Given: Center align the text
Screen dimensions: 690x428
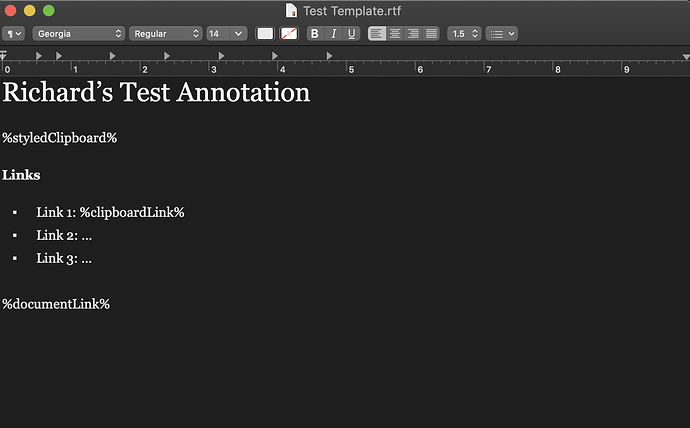Looking at the screenshot, I should (395, 33).
